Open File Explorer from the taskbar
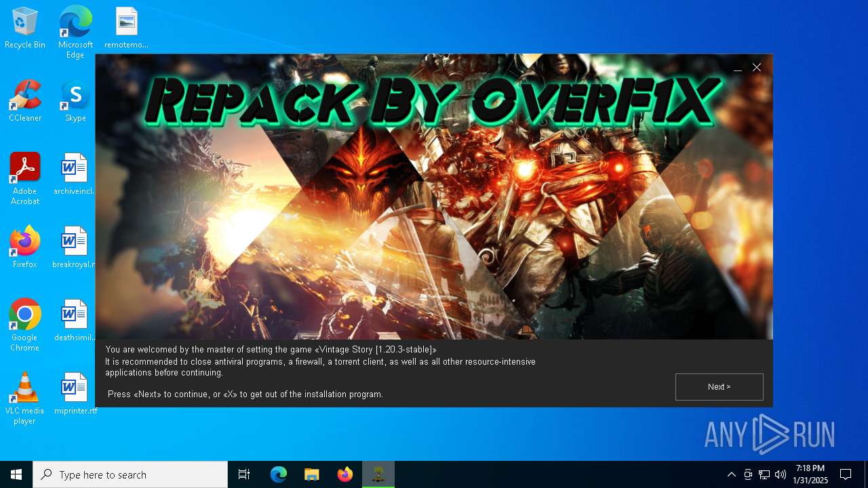This screenshot has height=488, width=868. 312,474
